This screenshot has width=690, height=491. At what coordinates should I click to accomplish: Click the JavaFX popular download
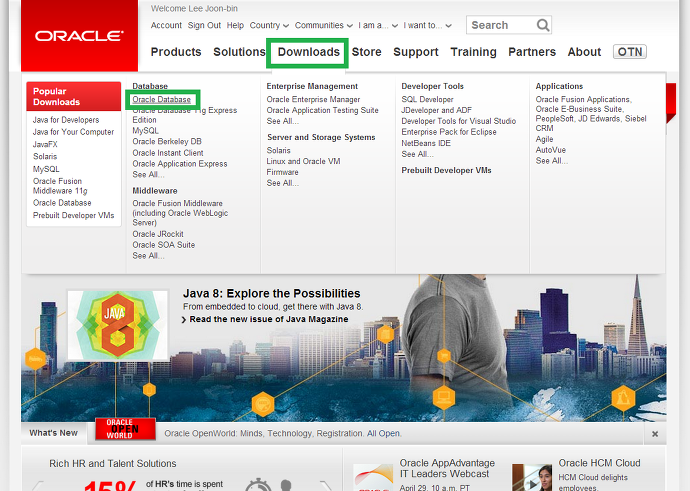tap(45, 144)
